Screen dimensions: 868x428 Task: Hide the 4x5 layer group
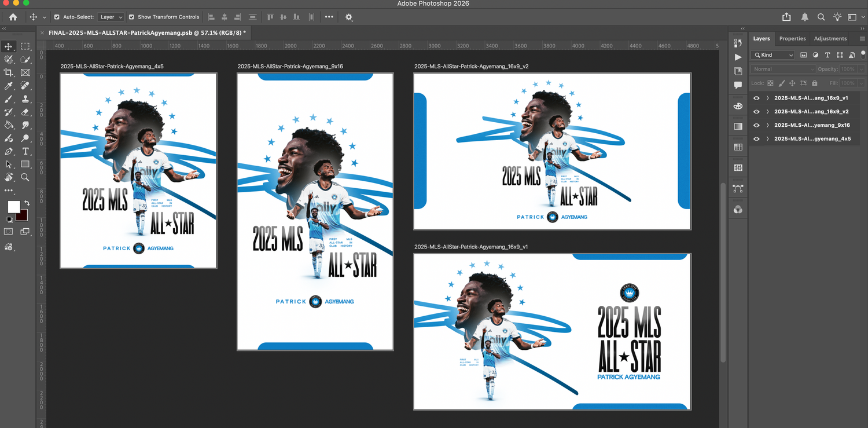(x=756, y=139)
